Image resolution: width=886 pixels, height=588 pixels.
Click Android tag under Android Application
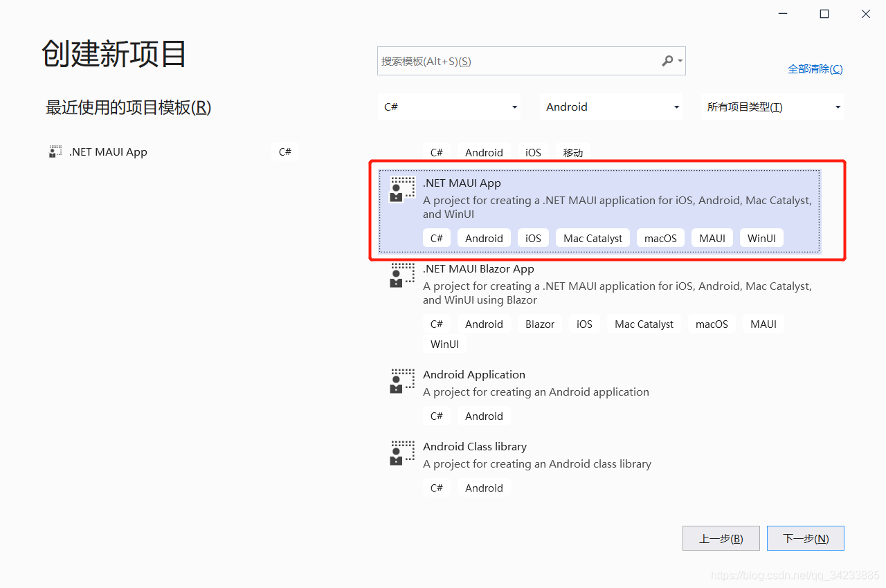[x=484, y=416]
